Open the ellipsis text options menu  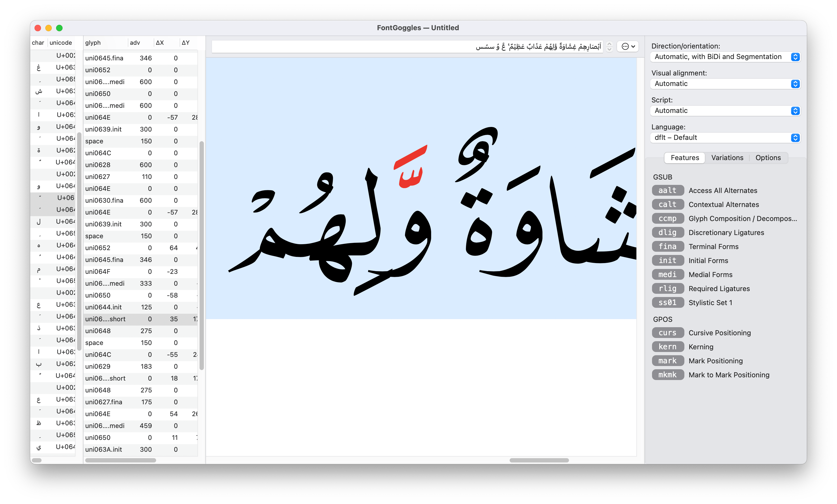tap(628, 47)
